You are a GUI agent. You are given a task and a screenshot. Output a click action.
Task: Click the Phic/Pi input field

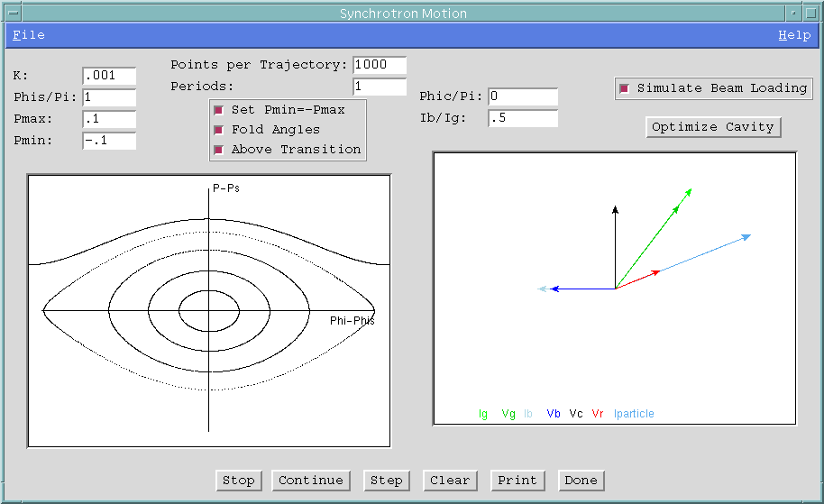coord(523,96)
